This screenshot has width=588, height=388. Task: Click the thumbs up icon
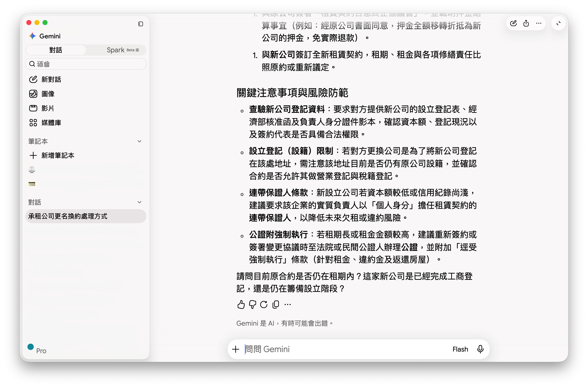click(x=241, y=304)
